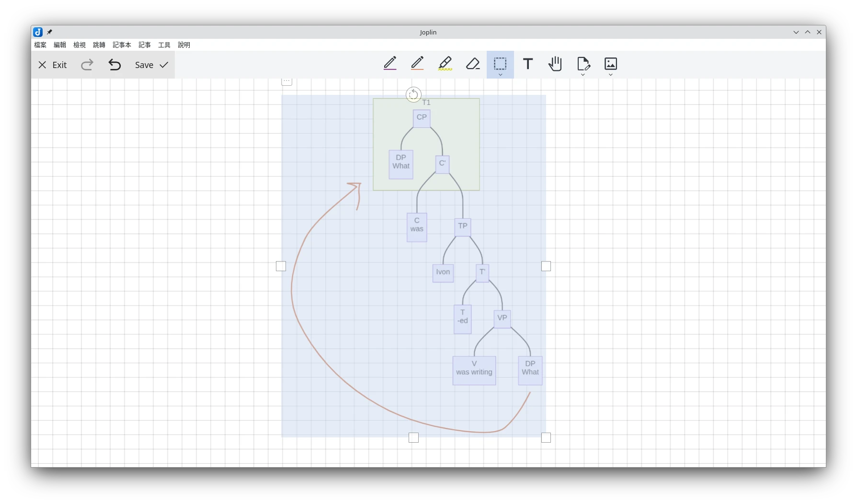Open the page edit tool
This screenshot has width=857, height=504.
pyautogui.click(x=583, y=63)
